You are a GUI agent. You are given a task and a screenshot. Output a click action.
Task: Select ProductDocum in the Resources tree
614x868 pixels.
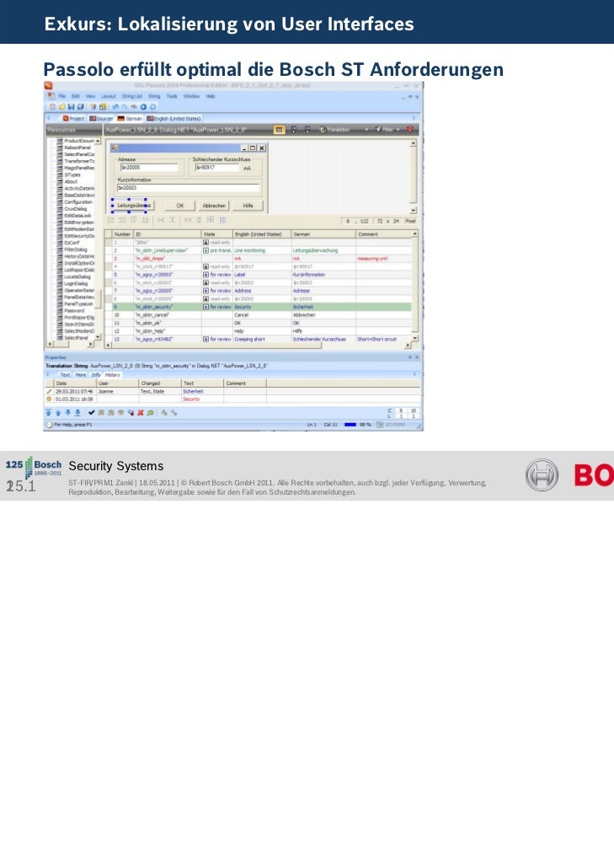pyautogui.click(x=79, y=142)
